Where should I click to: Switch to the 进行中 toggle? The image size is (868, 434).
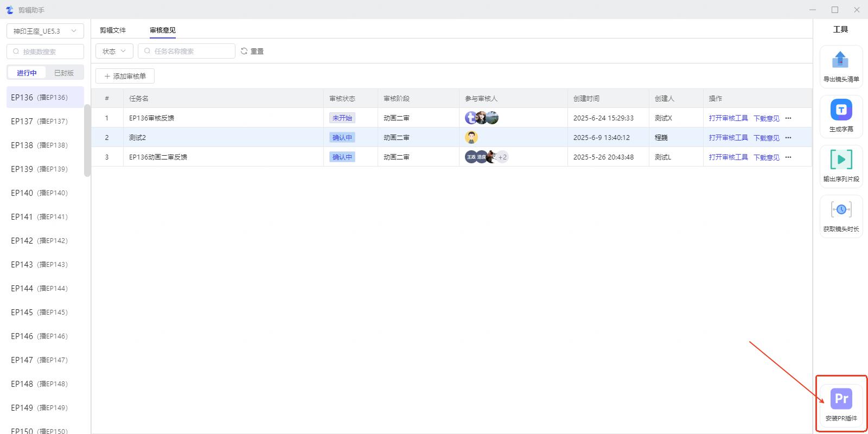[x=27, y=73]
